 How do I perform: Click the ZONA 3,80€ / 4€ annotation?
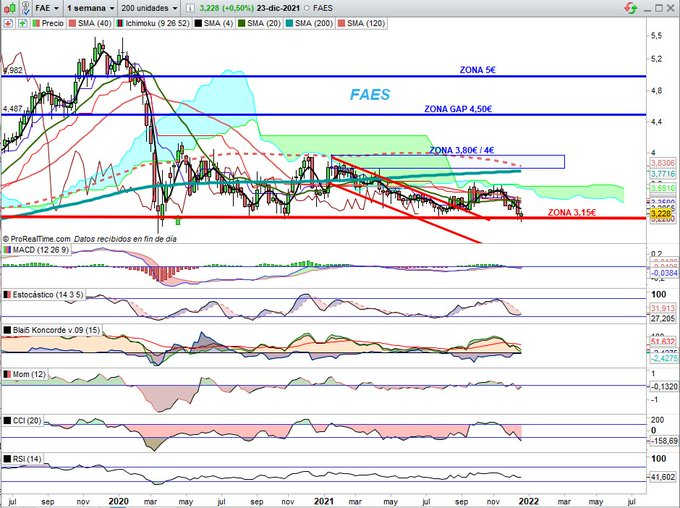[461, 150]
